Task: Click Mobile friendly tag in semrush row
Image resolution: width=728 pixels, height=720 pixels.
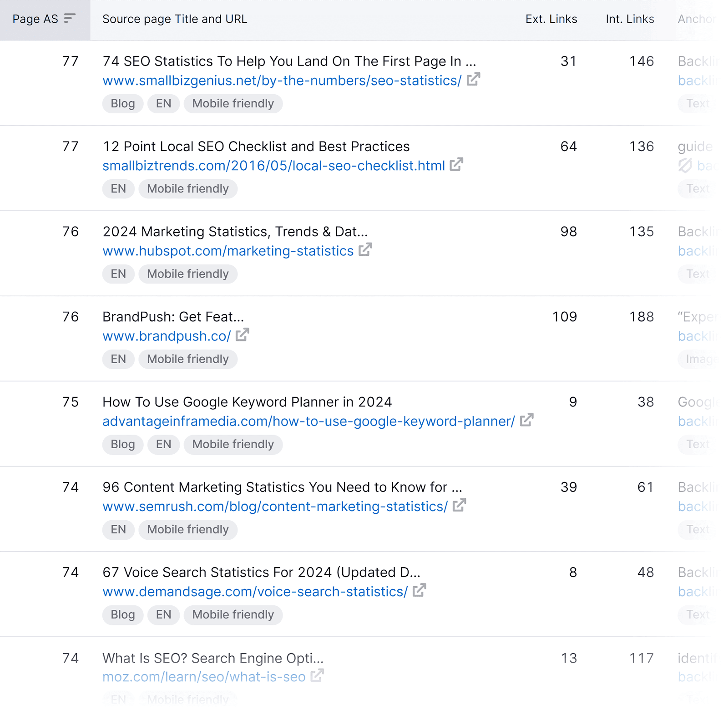Action: tap(188, 530)
